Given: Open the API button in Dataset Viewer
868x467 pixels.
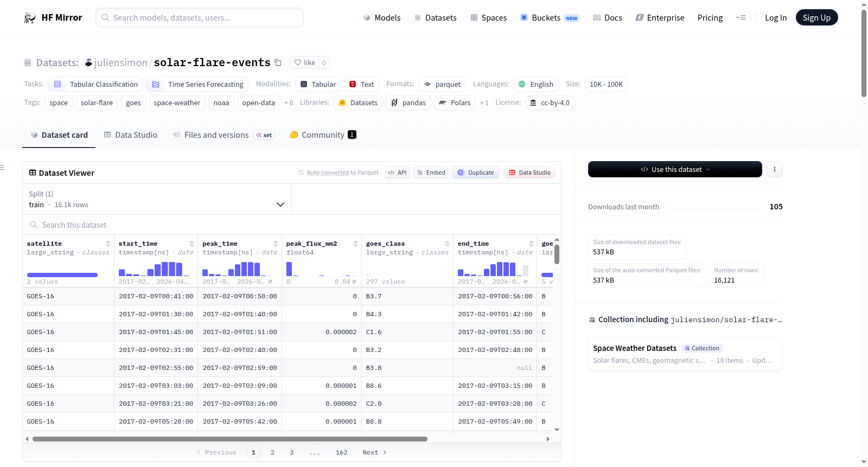Looking at the screenshot, I should click(397, 172).
